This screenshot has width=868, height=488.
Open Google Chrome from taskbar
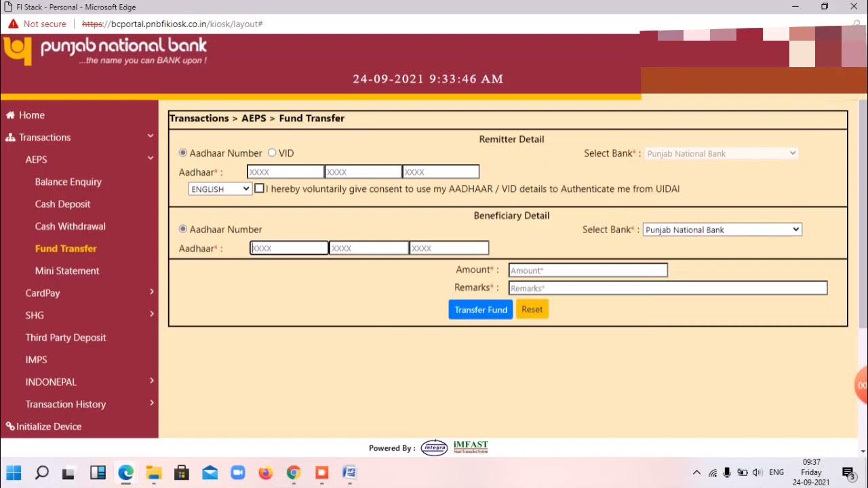coord(294,472)
